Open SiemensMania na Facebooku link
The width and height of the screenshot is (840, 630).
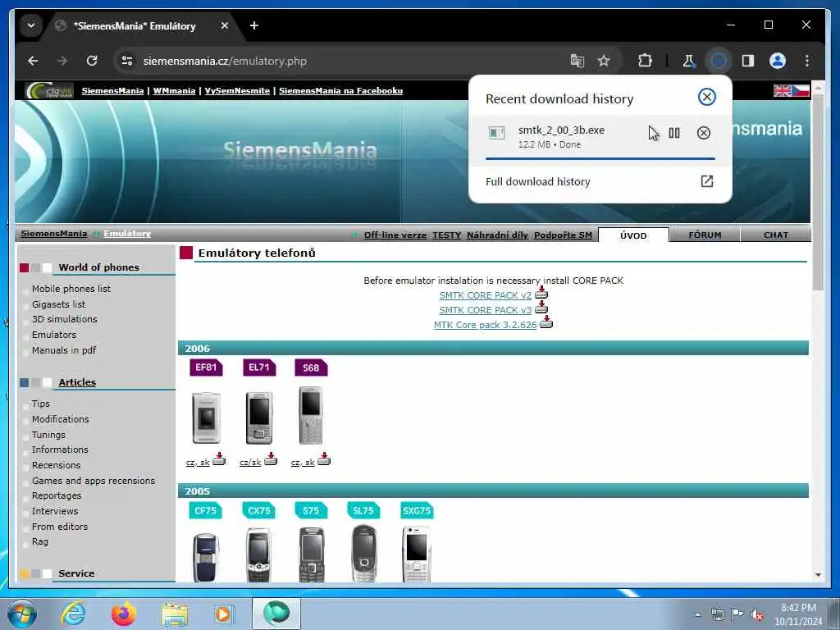click(340, 91)
